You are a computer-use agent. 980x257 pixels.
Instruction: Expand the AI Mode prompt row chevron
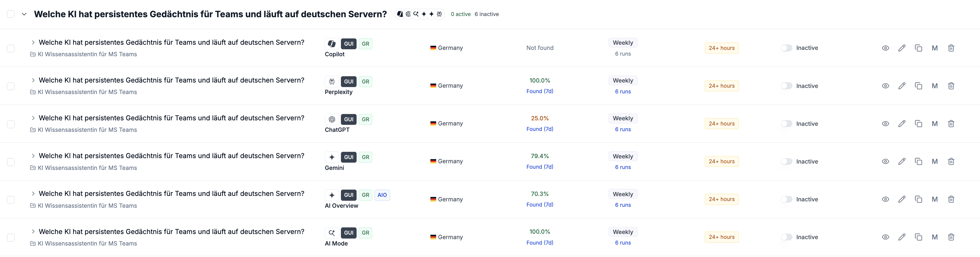33,232
